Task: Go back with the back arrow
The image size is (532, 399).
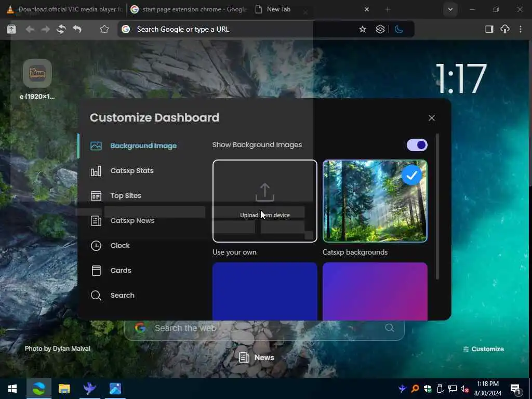Action: coord(30,30)
